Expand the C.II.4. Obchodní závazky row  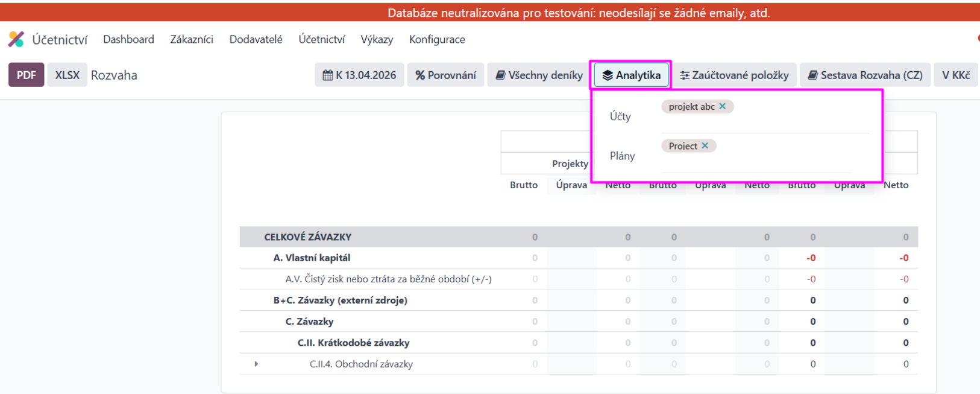tap(256, 364)
